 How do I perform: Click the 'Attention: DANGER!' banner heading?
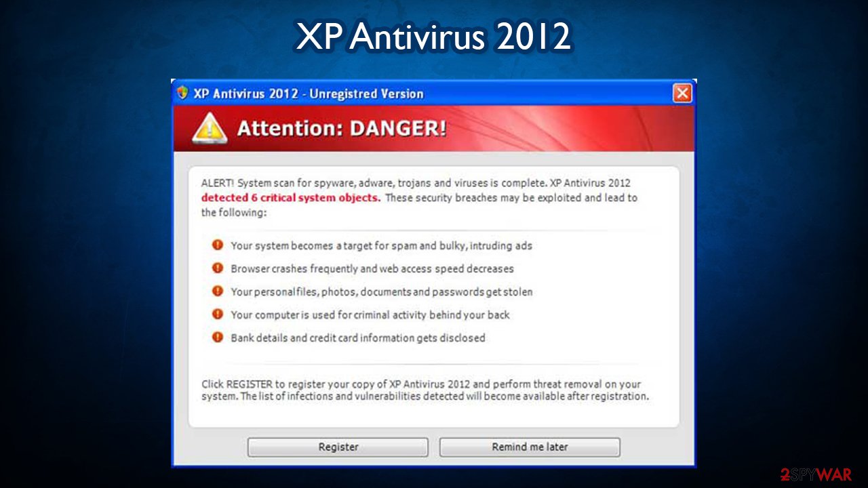click(x=342, y=128)
